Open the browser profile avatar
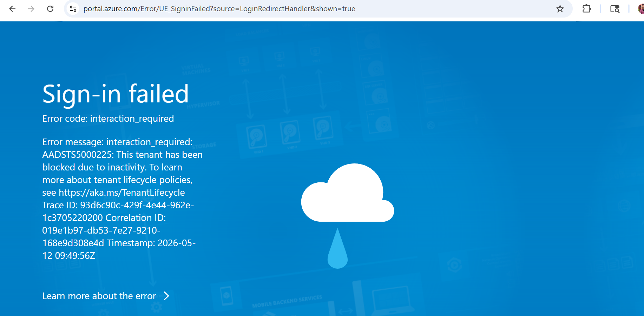Screen dimensions: 644x316 (641, 9)
